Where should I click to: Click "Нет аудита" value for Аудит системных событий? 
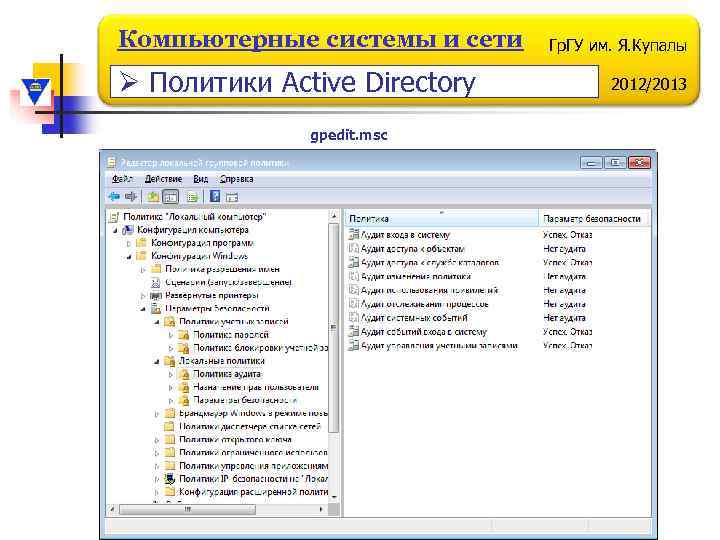[564, 318]
